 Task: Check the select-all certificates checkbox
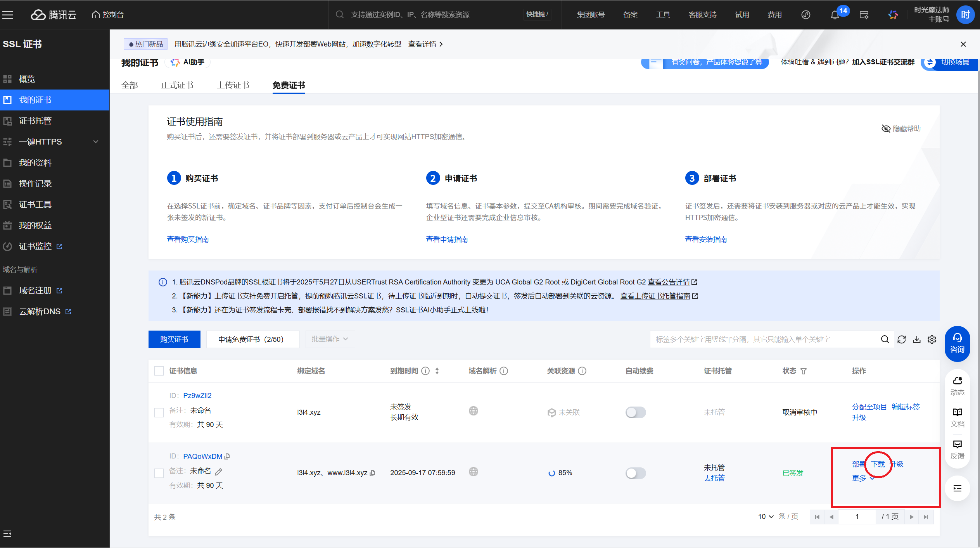point(159,371)
